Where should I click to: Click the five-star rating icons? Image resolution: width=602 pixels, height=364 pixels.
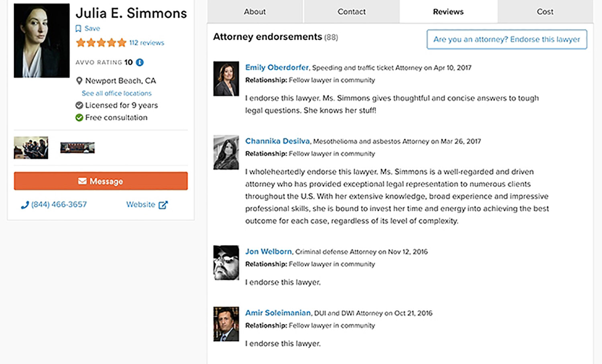[x=101, y=42]
